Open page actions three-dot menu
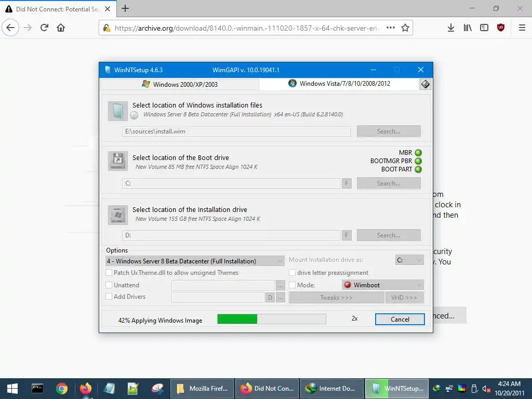532x399 pixels. (x=391, y=28)
